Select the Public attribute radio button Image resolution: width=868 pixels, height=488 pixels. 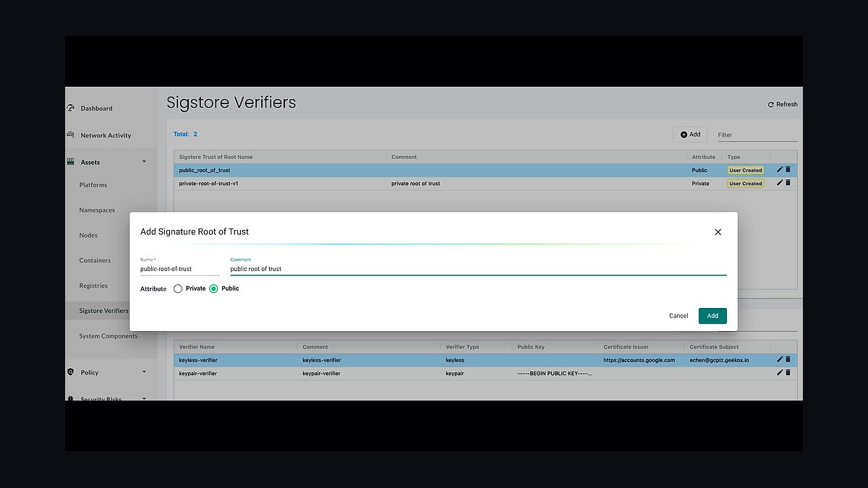[213, 288]
